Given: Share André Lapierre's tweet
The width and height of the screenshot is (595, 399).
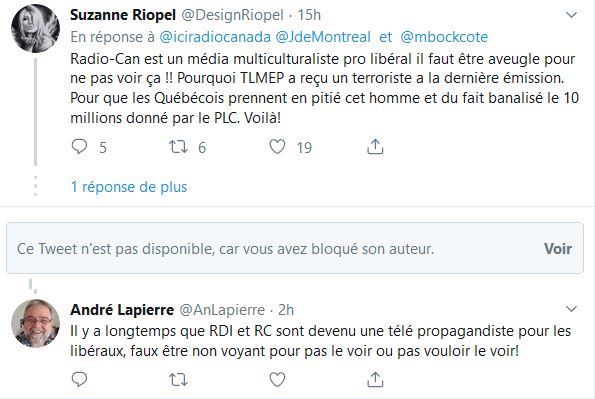Looking at the screenshot, I should pos(375,379).
